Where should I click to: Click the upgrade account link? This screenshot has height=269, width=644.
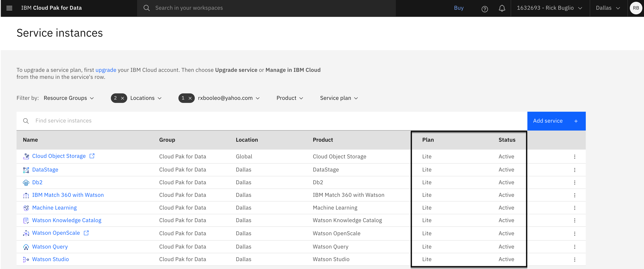click(106, 70)
